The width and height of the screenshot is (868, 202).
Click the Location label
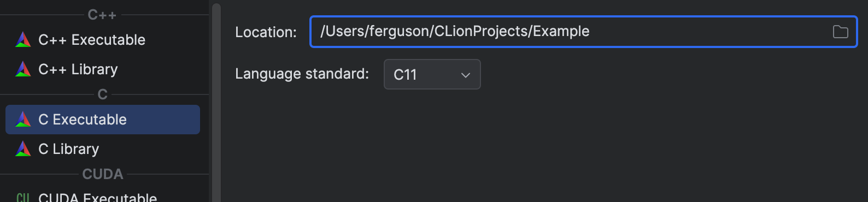[x=266, y=32]
